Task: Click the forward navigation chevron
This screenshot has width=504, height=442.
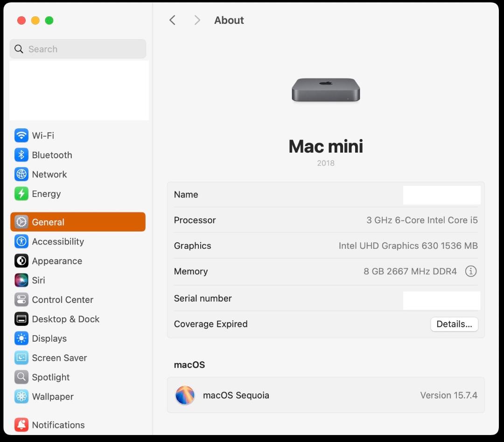Action: pos(197,20)
